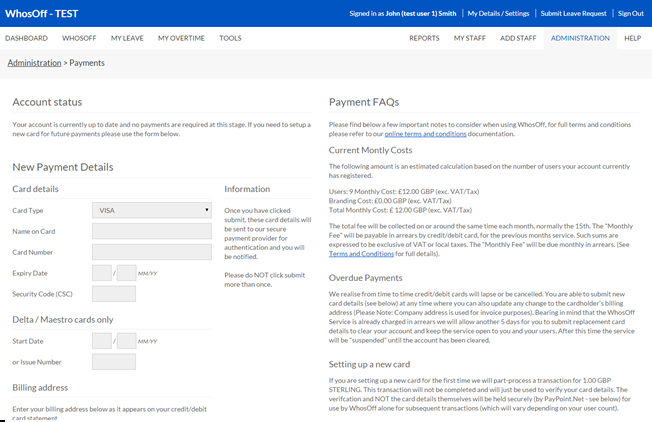The height and width of the screenshot is (422, 652).
Task: Click the Billing address heading
Action: (40, 387)
